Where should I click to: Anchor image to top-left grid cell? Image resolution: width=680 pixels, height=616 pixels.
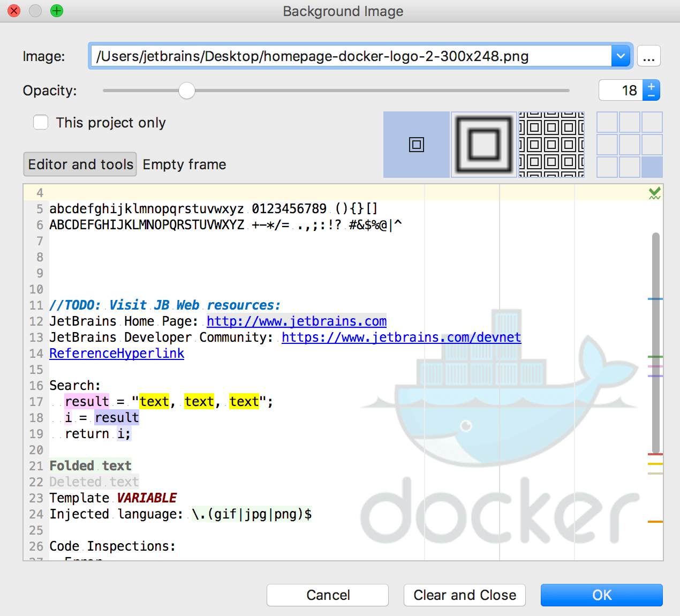pyautogui.click(x=607, y=122)
